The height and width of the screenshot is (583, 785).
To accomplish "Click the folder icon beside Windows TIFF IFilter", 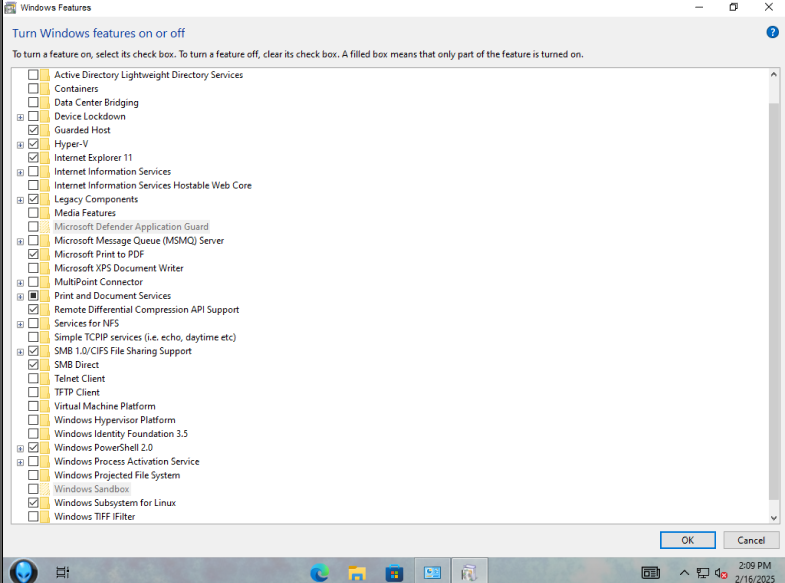I will point(45,516).
